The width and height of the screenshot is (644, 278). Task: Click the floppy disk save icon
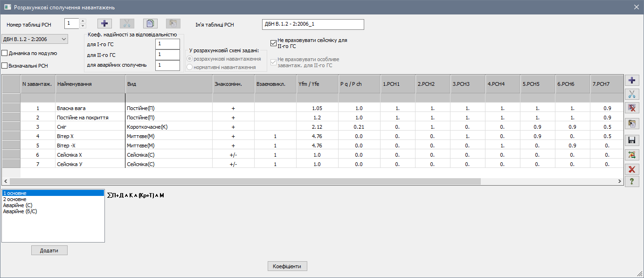coord(632,140)
